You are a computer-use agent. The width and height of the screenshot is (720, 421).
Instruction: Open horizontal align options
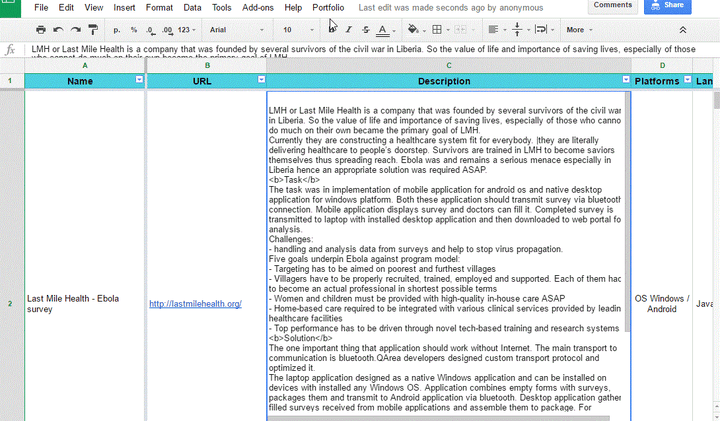tap(497, 30)
